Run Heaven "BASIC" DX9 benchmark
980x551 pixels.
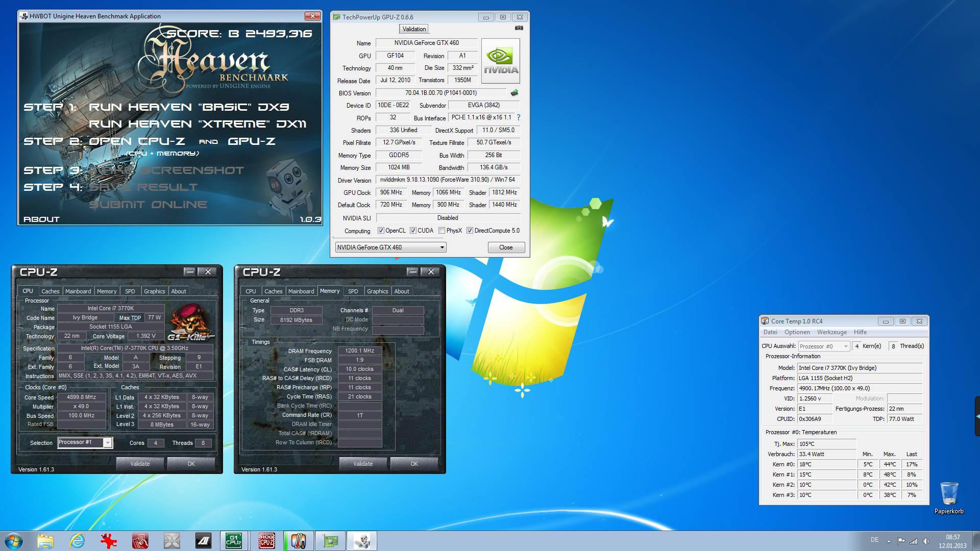coord(189,107)
